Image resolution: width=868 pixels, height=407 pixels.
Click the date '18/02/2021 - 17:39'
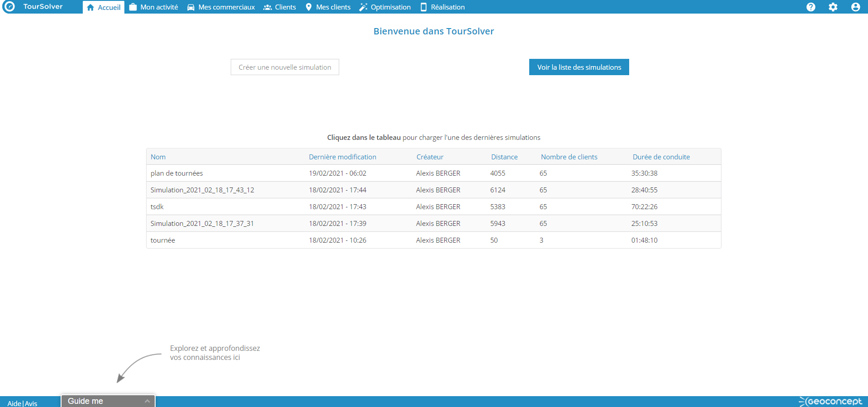337,223
